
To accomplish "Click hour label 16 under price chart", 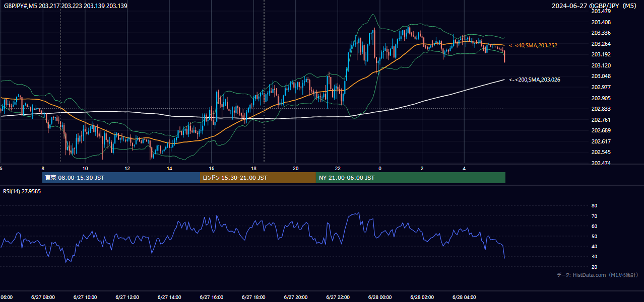I will (x=212, y=169).
